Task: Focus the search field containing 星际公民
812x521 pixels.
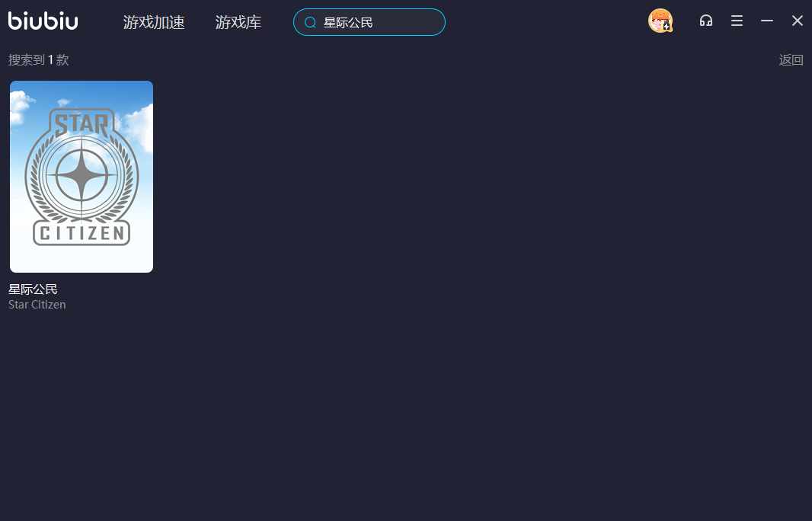Action: coord(369,22)
